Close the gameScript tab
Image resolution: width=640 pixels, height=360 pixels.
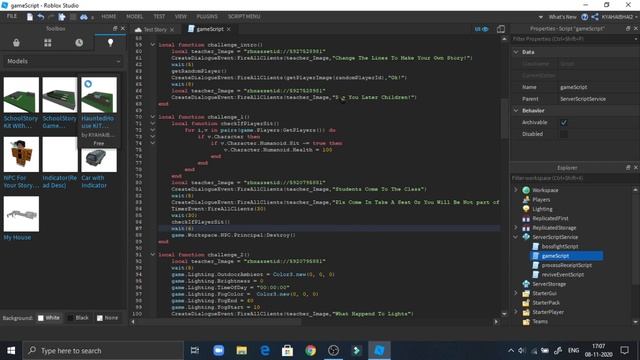[x=229, y=29]
